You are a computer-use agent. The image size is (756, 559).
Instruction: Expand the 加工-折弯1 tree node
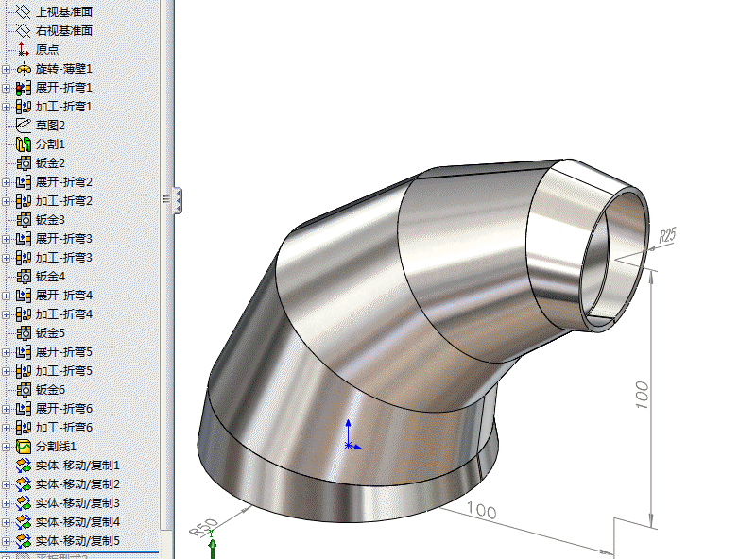pyautogui.click(x=6, y=107)
